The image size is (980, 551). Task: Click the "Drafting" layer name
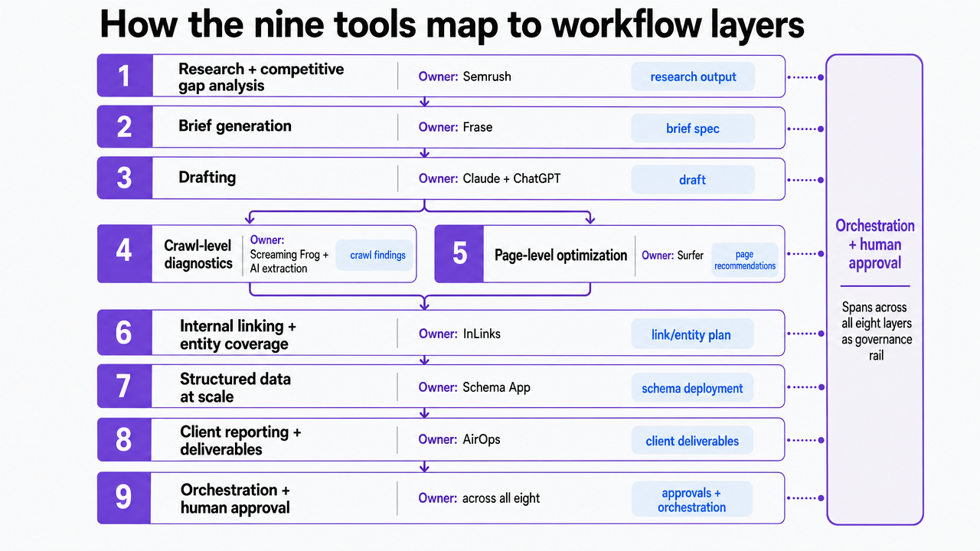[x=207, y=178]
